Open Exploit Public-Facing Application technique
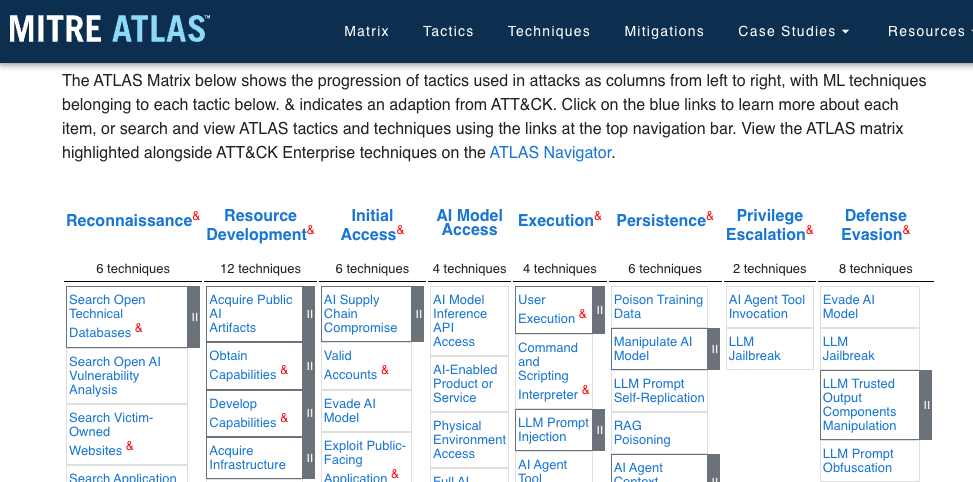The image size is (973, 482). click(365, 462)
